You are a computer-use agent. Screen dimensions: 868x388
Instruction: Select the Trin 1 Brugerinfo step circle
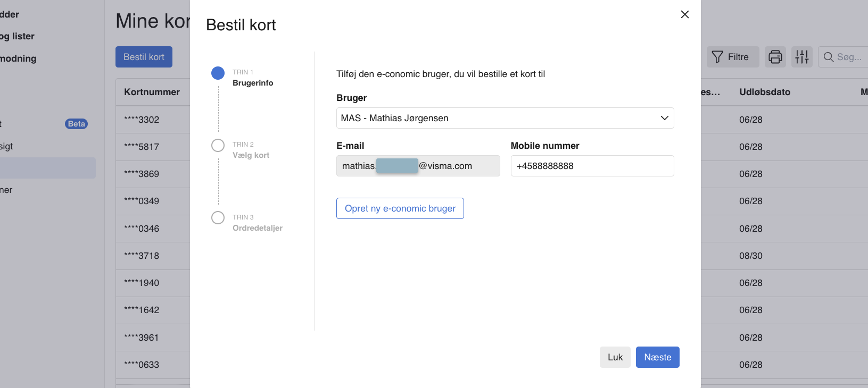(x=218, y=73)
